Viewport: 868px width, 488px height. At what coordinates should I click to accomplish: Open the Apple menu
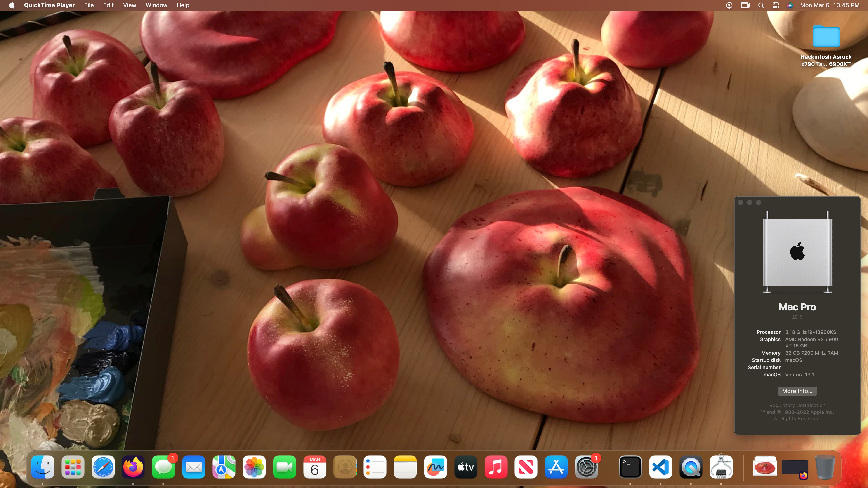click(x=12, y=5)
